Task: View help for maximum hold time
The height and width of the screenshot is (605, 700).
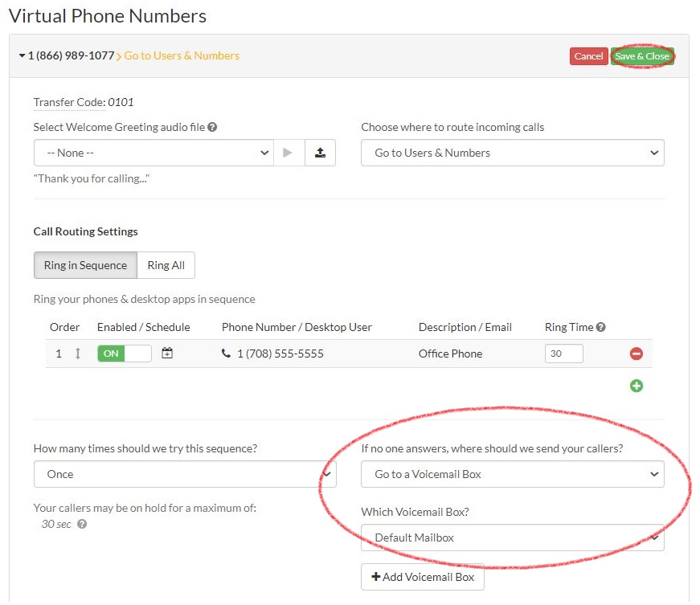Action: pos(80,524)
